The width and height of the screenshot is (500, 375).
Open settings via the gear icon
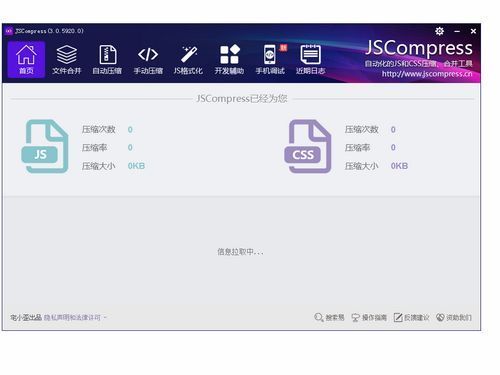(440, 31)
